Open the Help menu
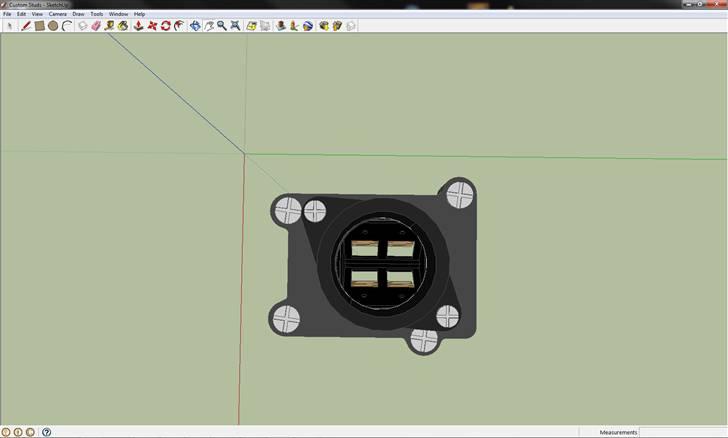This screenshot has width=728, height=438. pyautogui.click(x=140, y=14)
